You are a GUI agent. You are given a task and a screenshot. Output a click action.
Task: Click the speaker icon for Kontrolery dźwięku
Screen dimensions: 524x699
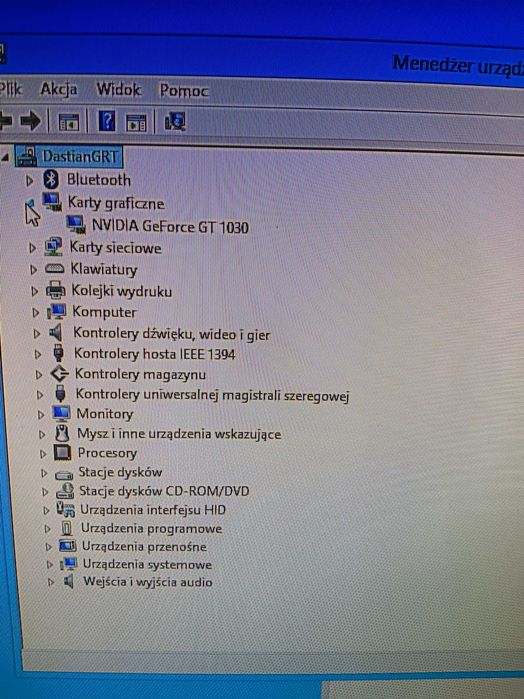(x=56, y=333)
